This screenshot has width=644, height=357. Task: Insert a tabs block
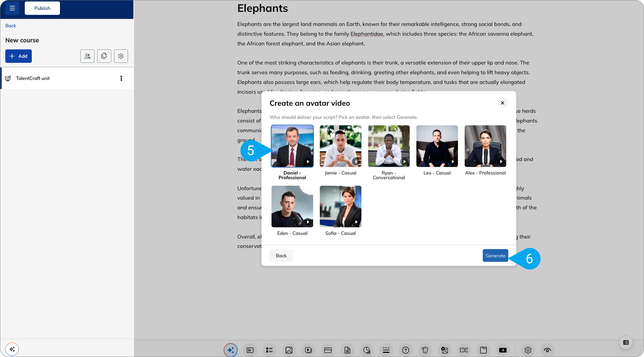pos(483,350)
